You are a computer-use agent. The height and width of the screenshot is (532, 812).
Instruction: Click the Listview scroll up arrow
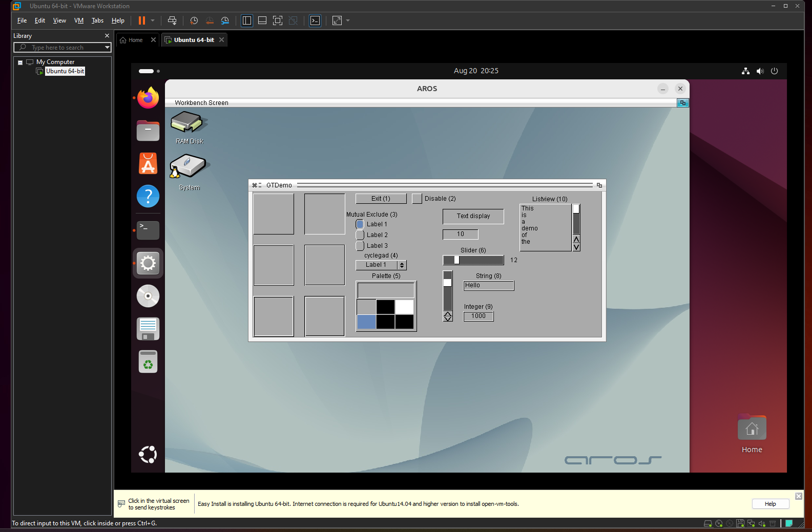(x=576, y=240)
